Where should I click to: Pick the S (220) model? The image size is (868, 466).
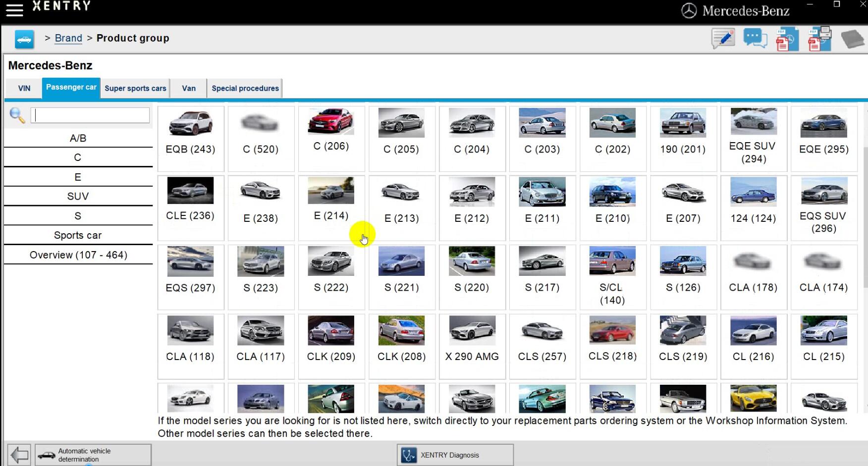[472, 277]
